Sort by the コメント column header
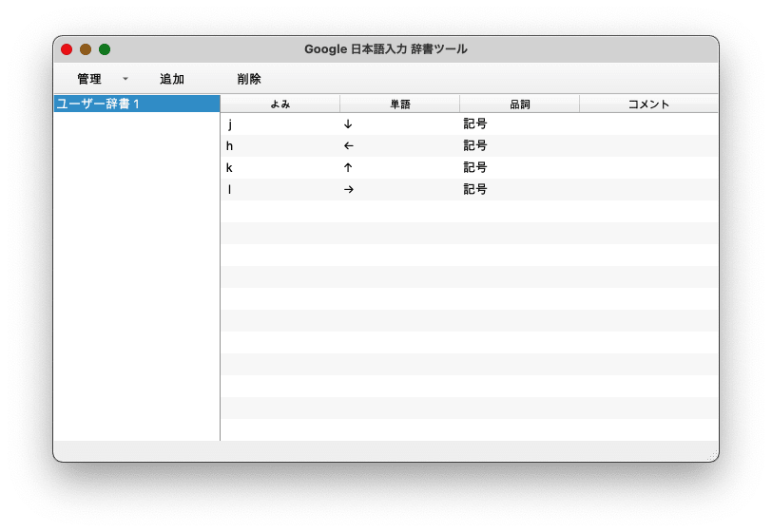Screen dimensions: 772x532 click(648, 104)
